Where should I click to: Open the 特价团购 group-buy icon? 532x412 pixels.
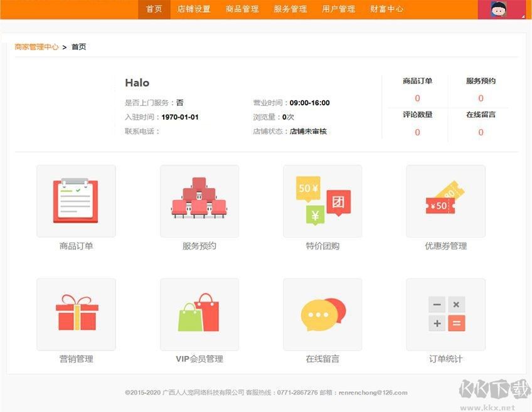(x=322, y=201)
